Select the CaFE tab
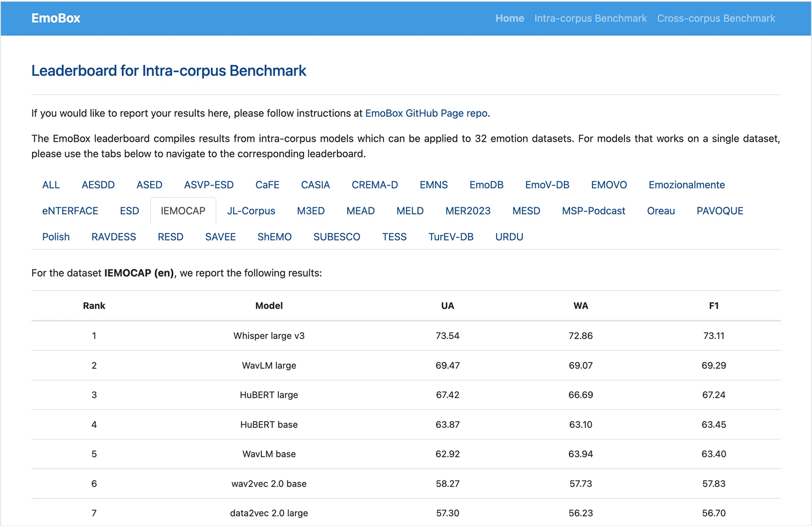This screenshot has height=526, width=812. point(268,185)
